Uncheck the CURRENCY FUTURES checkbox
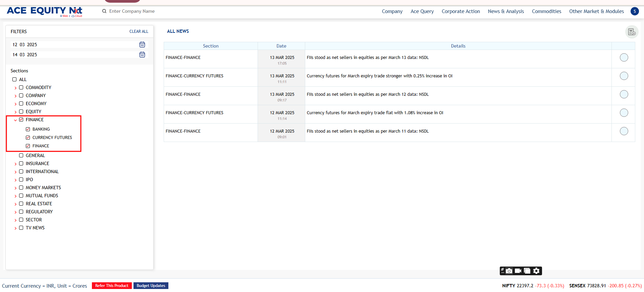 click(28, 138)
